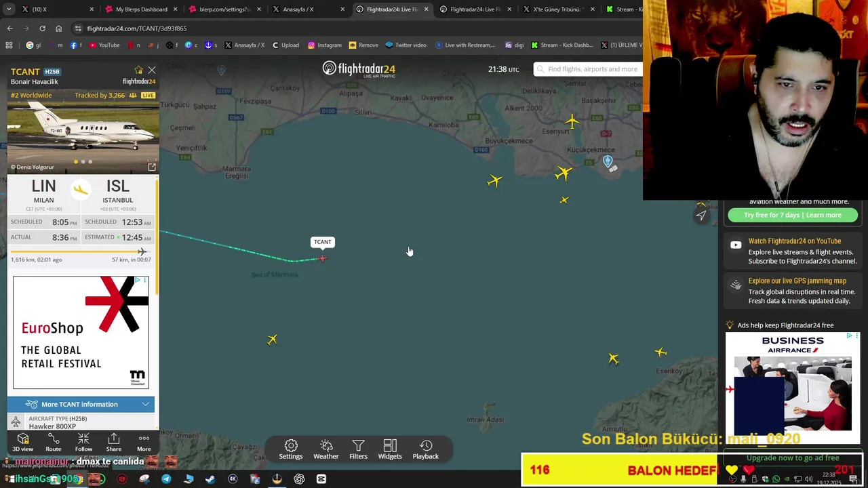Close the My Blerps Dashboard tab
This screenshot has width=868, height=488.
pyautogui.click(x=176, y=9)
